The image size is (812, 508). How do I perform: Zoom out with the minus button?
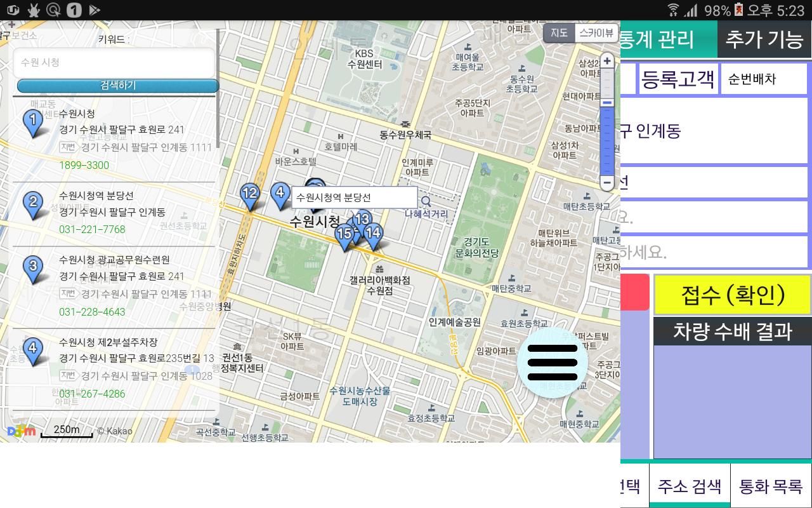(607, 183)
